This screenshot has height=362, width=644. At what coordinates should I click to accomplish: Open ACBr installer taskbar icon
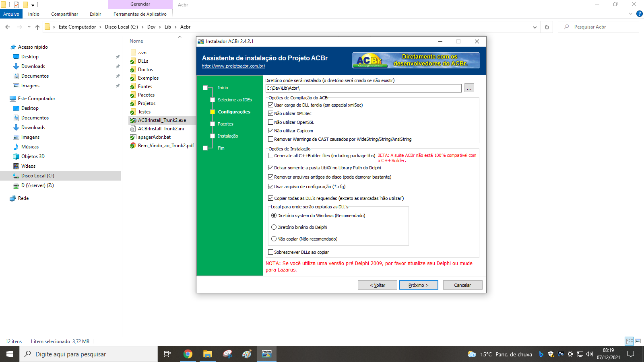click(x=266, y=354)
